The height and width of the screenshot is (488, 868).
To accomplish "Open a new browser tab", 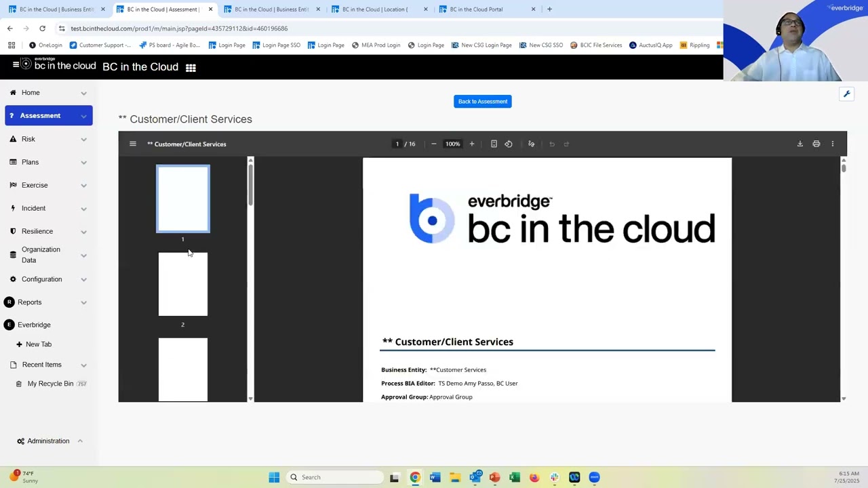I will click(x=549, y=9).
